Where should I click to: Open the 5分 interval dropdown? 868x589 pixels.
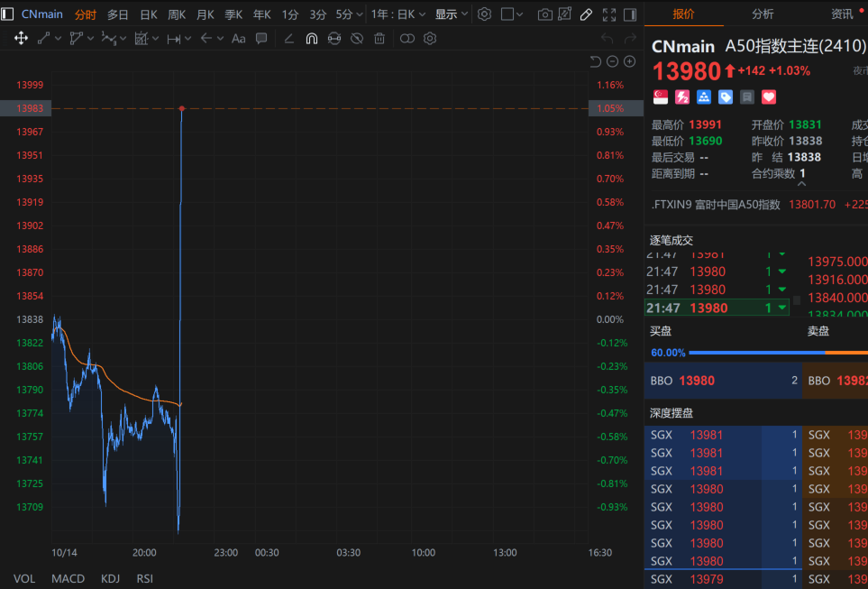[x=350, y=14]
